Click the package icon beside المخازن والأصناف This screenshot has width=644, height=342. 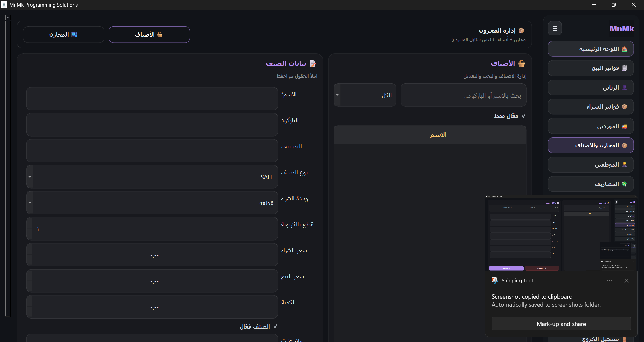pyautogui.click(x=624, y=145)
